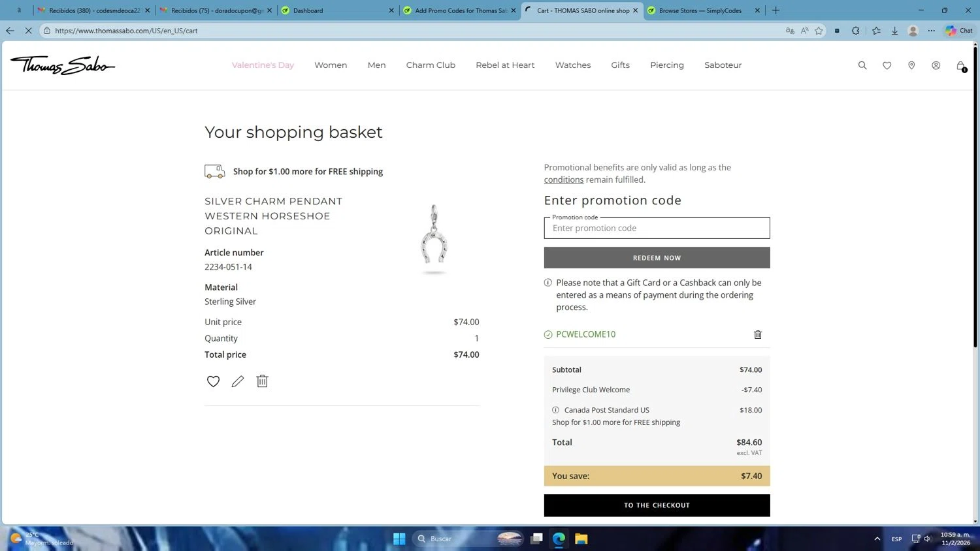Image resolution: width=980 pixels, height=551 pixels.
Task: Add page to favorites star icon
Action: [819, 30]
